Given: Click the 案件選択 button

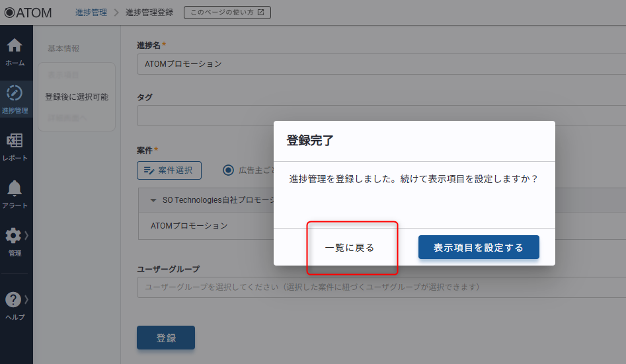Looking at the screenshot, I should pyautogui.click(x=169, y=170).
